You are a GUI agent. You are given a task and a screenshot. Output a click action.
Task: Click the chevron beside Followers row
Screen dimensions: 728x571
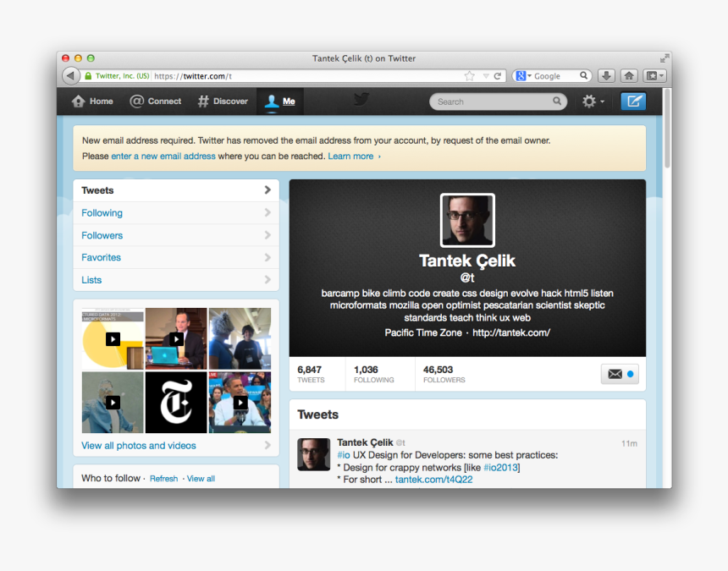pos(267,235)
